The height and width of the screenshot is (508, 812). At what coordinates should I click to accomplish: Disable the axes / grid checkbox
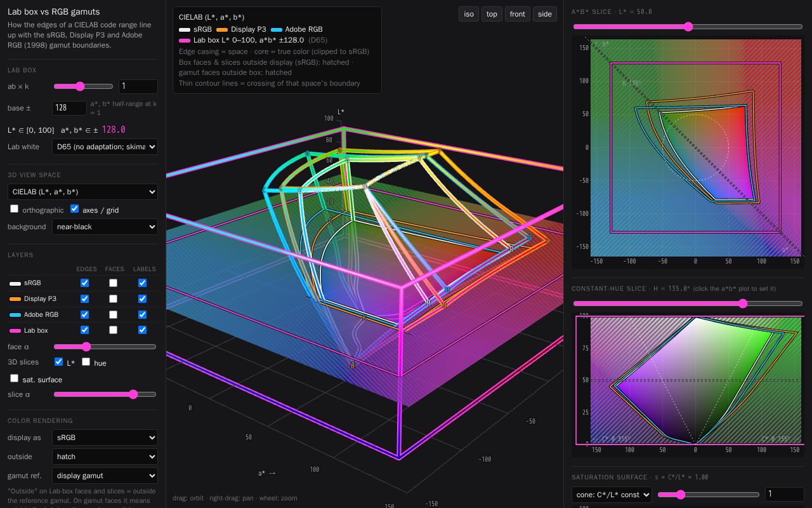pyautogui.click(x=74, y=209)
